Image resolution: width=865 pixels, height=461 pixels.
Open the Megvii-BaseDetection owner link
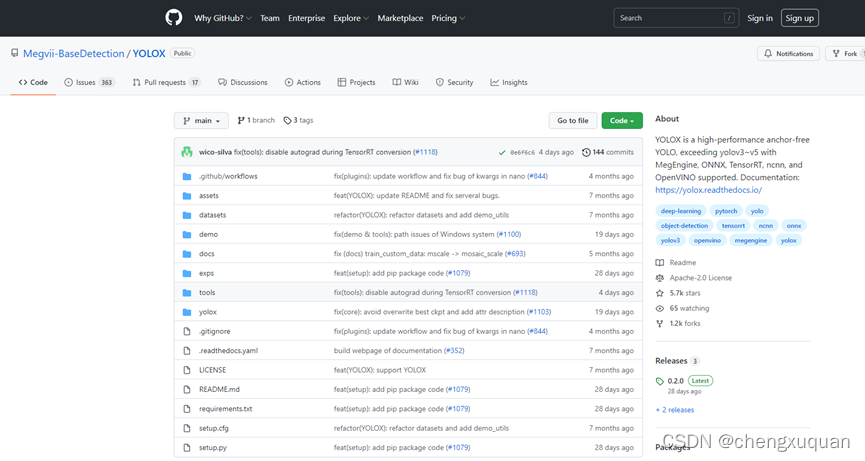point(73,53)
